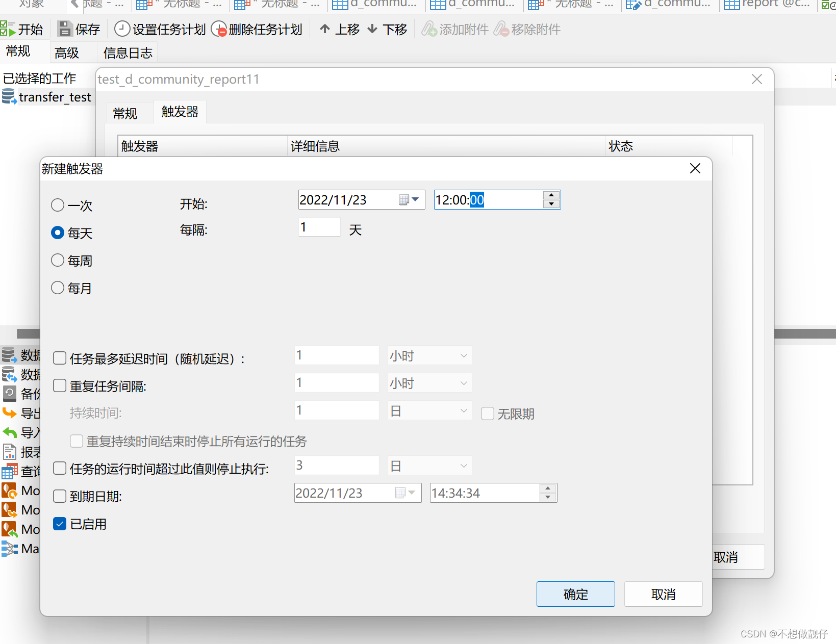836x644 pixels.
Task: Increase expiry time with up spinner
Action: tap(548, 488)
